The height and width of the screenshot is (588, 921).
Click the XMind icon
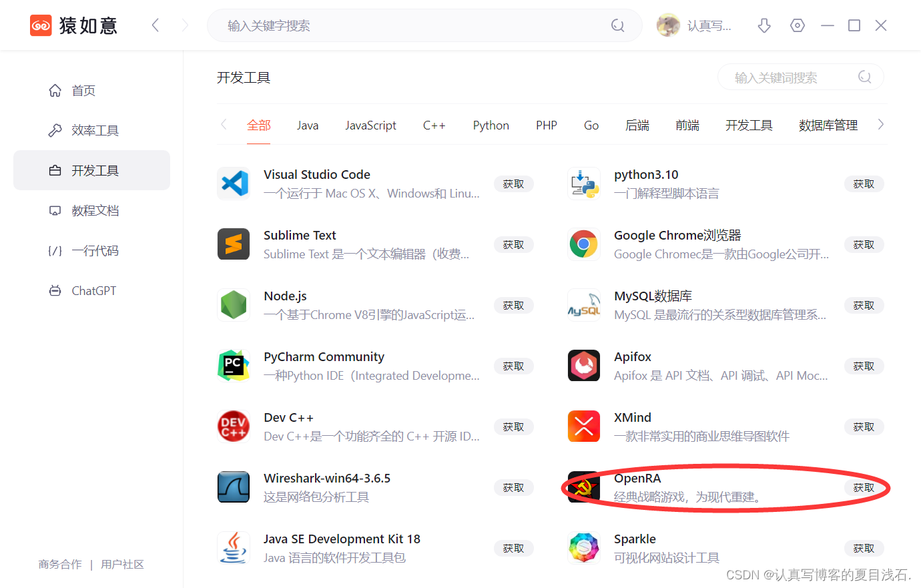[584, 426]
